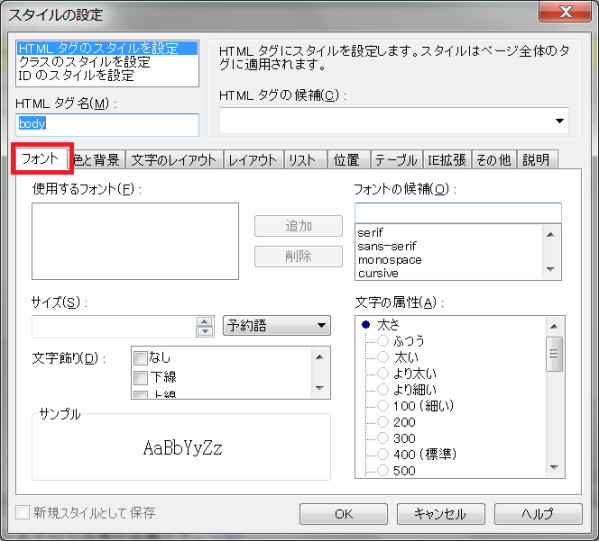Click font candidates list down arrow
The width and height of the screenshot is (599, 541).
coord(550,269)
